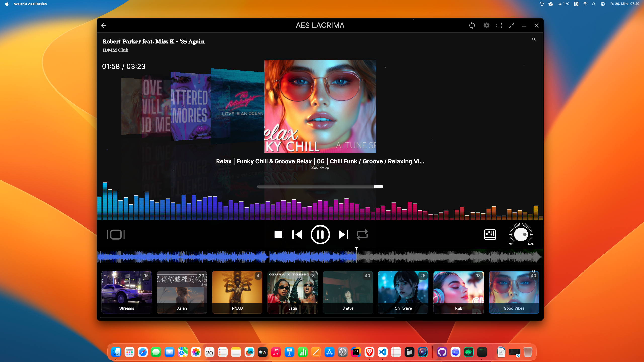The height and width of the screenshot is (362, 644).
Task: Click the date and time in menu bar
Action: pyautogui.click(x=625, y=4)
